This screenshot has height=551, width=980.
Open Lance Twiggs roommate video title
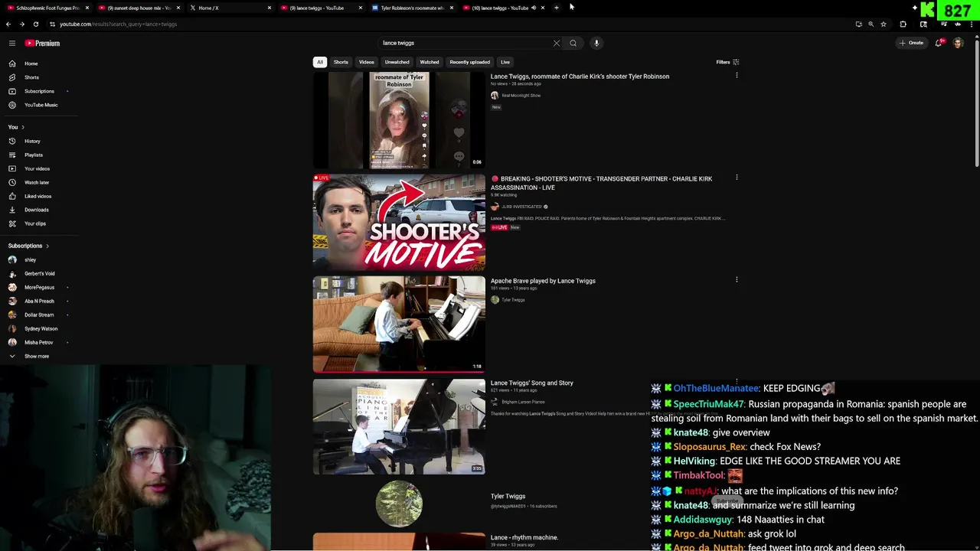pyautogui.click(x=580, y=77)
